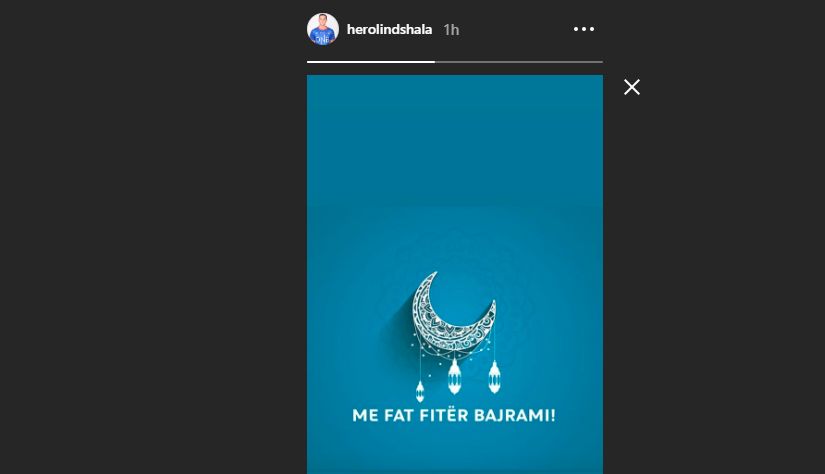Click the ME FAT FITËR BAJRAMI greeting text
The image size is (825, 474).
point(454,416)
